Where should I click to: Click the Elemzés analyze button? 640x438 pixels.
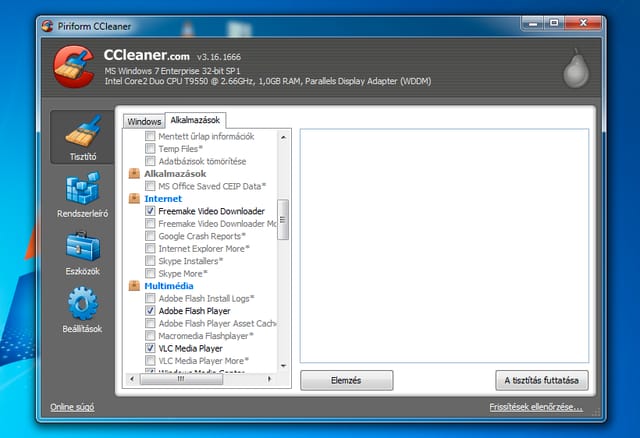(x=347, y=380)
